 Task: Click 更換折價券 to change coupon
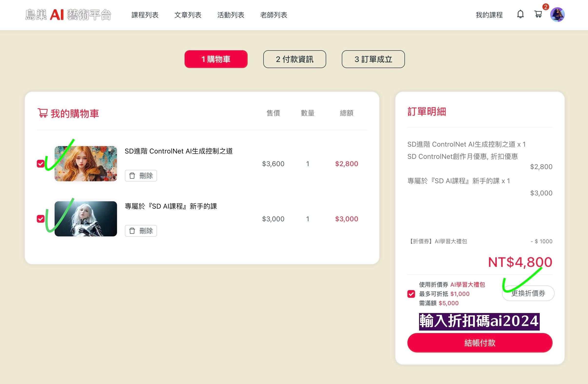[x=528, y=293]
